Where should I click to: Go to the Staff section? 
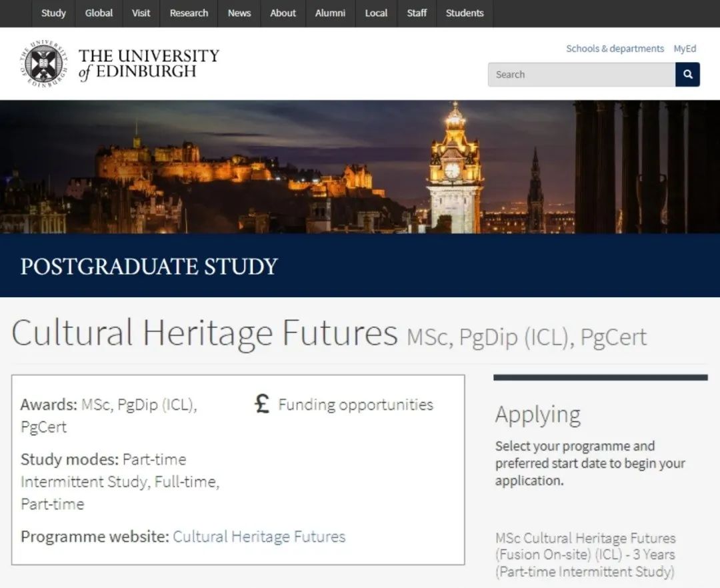click(417, 13)
